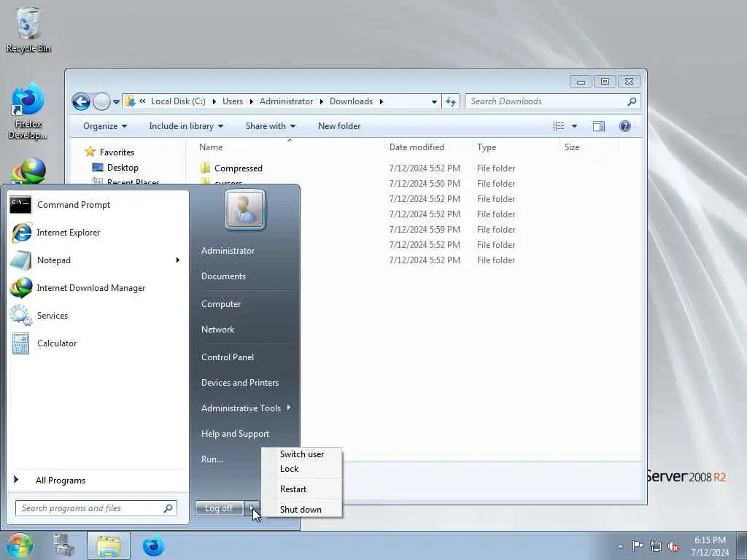Click Users in the address breadcrumb
747x560 pixels.
coord(233,101)
